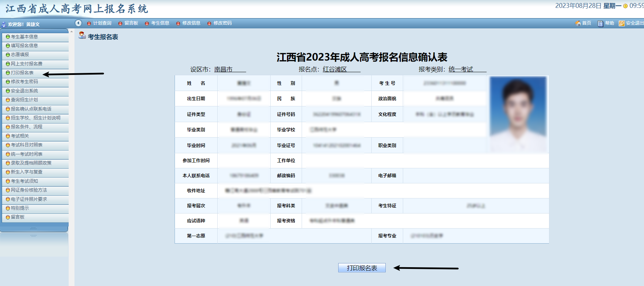Open 电子证件照片要求 in the sidebar
The height and width of the screenshot is (286, 644).
click(29, 199)
